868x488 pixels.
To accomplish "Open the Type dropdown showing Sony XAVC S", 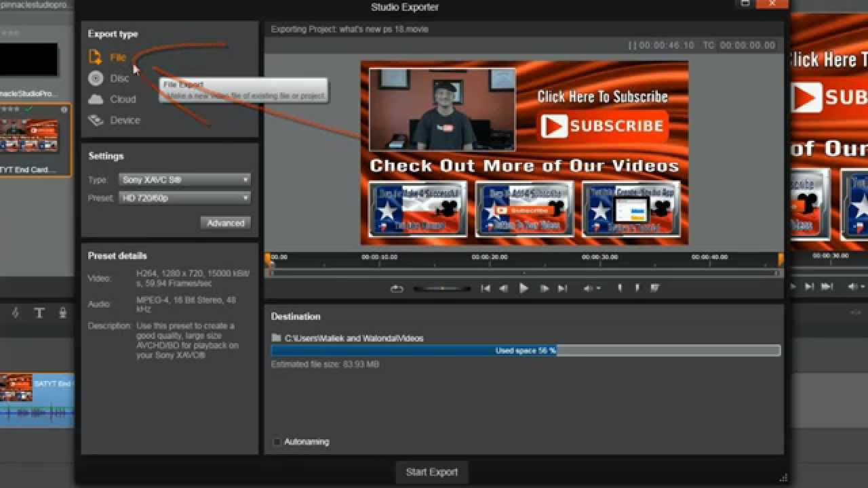I will point(185,180).
